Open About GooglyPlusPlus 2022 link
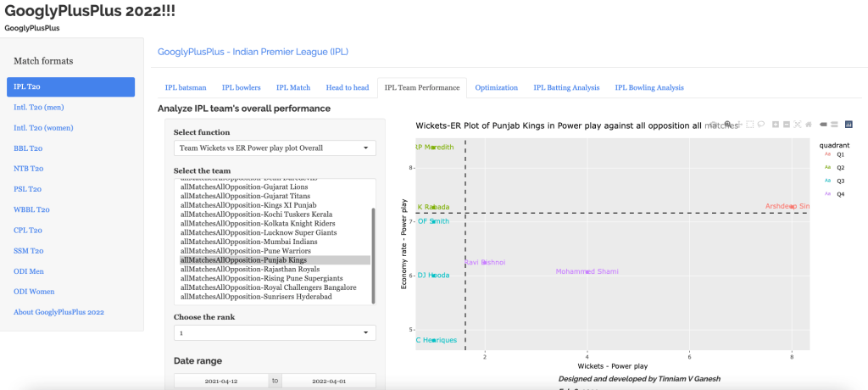This screenshot has width=868, height=390. (58, 312)
